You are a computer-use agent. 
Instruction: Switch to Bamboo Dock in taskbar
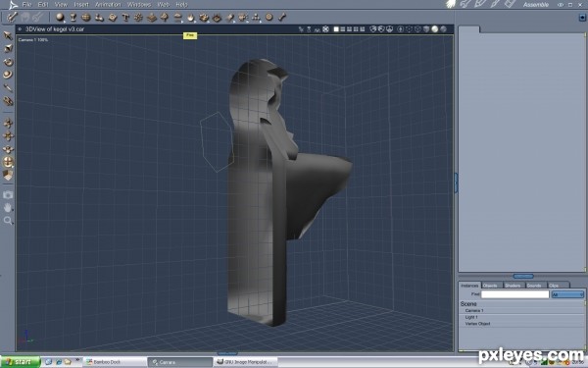[x=115, y=362]
